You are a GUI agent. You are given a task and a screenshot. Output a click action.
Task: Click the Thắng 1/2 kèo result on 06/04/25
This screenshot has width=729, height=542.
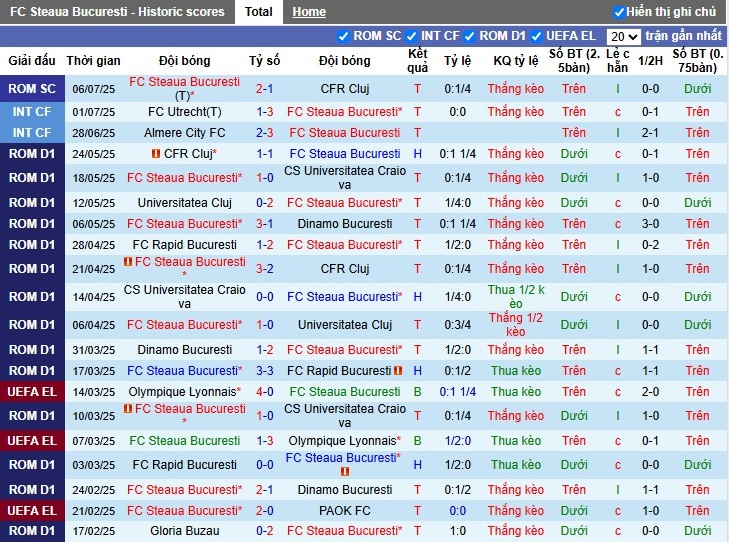[x=516, y=324]
